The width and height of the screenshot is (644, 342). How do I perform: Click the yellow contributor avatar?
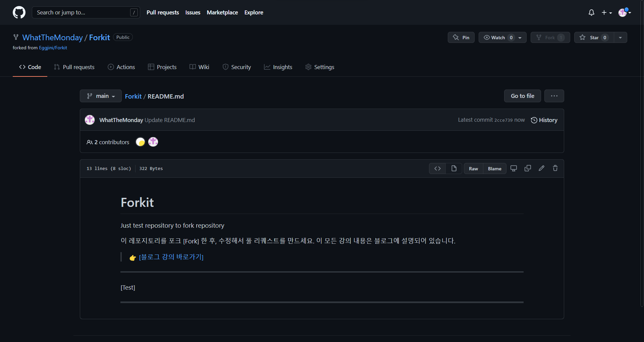(140, 142)
